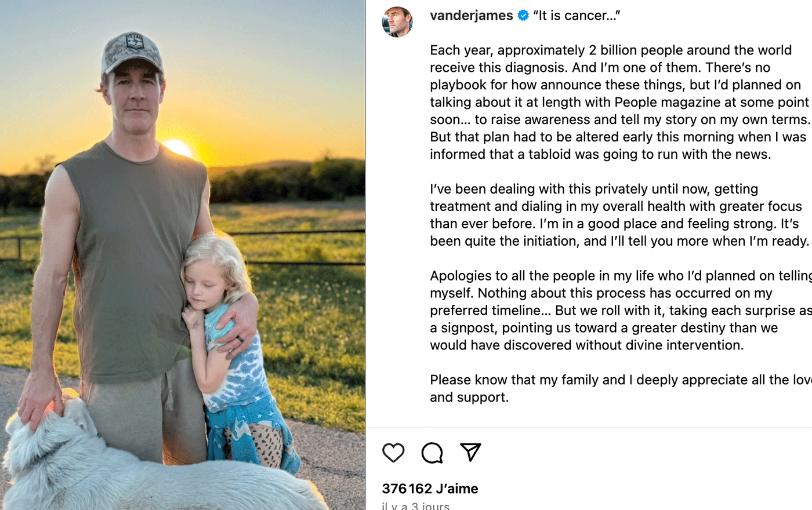Click the "It is cancer..." caption opening

[577, 16]
